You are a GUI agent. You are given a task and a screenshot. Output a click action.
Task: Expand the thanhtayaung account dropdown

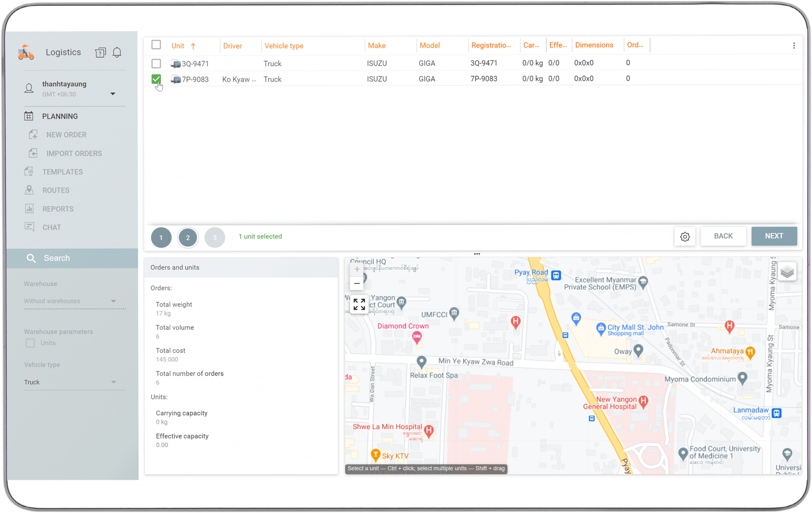click(x=113, y=94)
